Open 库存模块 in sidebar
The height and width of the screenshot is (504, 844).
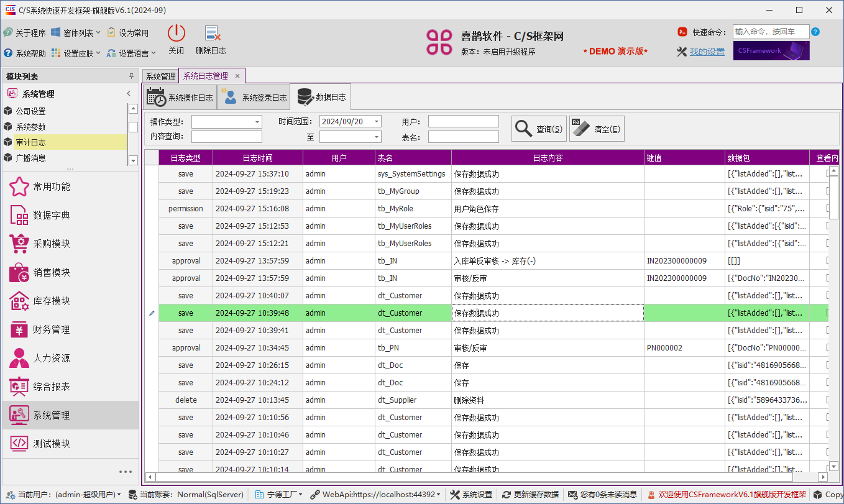pyautogui.click(x=71, y=301)
